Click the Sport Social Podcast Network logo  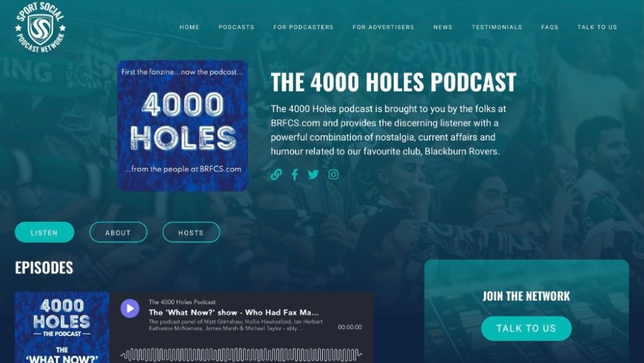pos(40,28)
